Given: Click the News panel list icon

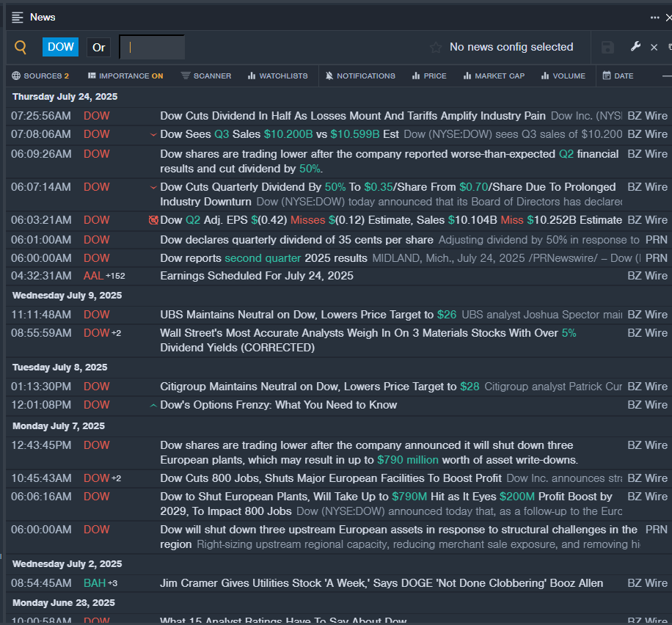Looking at the screenshot, I should [x=17, y=17].
